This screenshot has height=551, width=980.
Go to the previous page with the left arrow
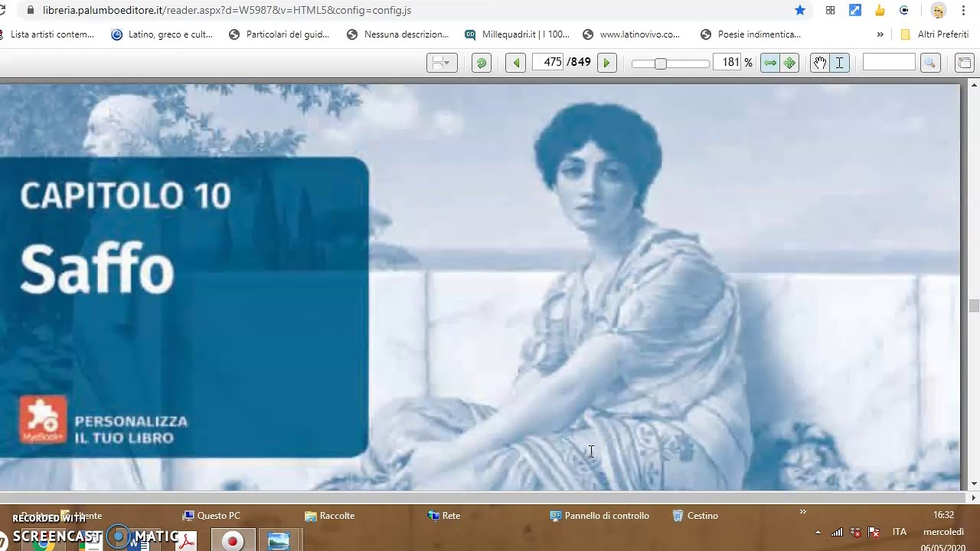click(516, 63)
